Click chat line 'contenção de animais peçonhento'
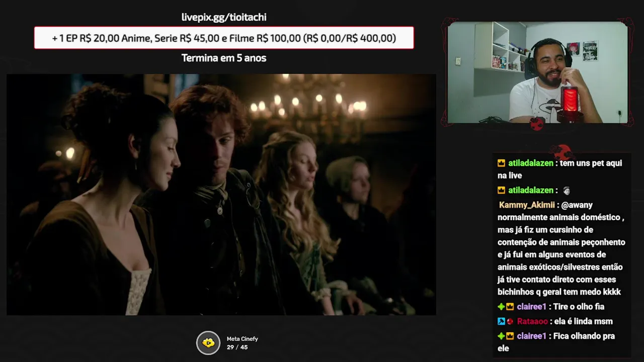 pos(561,242)
